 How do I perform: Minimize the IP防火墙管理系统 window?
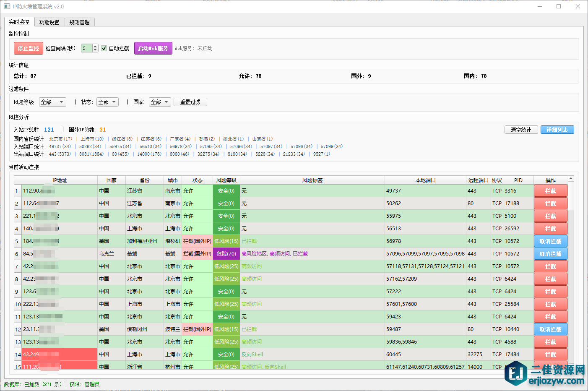[540, 6]
